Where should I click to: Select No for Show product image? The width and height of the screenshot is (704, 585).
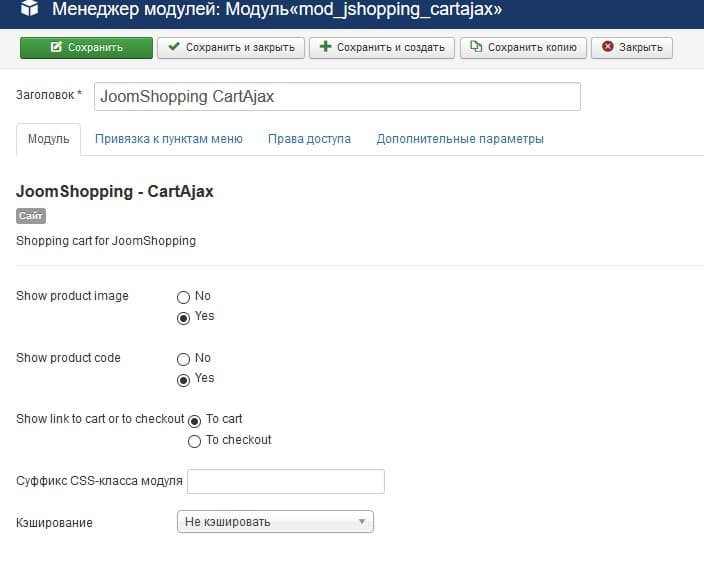[x=183, y=297]
